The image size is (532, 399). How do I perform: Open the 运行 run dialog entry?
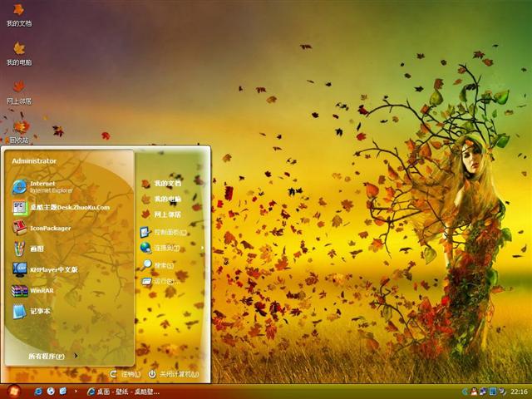point(160,282)
